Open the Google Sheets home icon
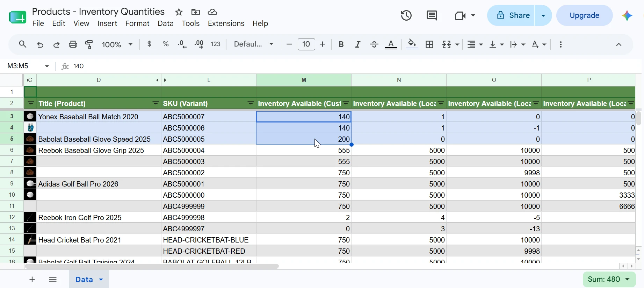 (x=17, y=17)
